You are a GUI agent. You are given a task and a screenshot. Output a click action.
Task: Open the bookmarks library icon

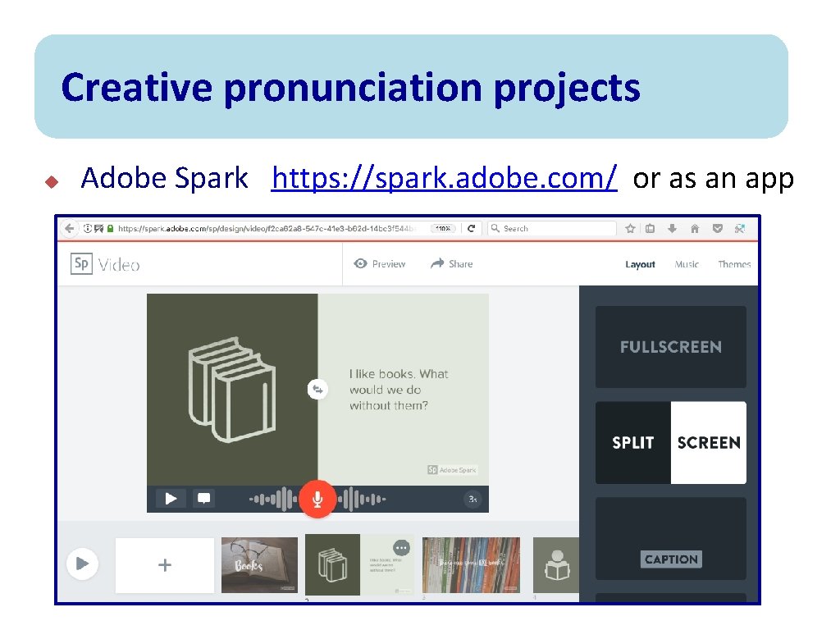pos(650,229)
